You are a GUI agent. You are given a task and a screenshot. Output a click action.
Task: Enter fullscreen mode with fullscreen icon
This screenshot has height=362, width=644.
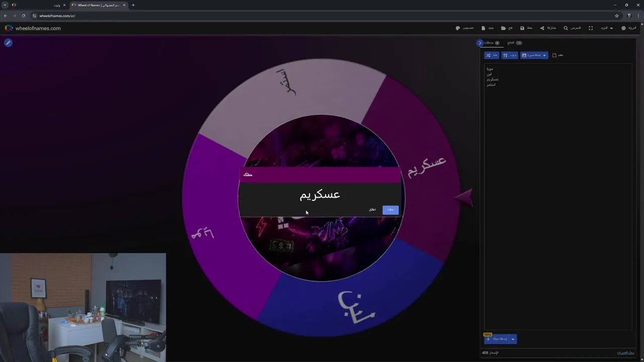(x=591, y=28)
